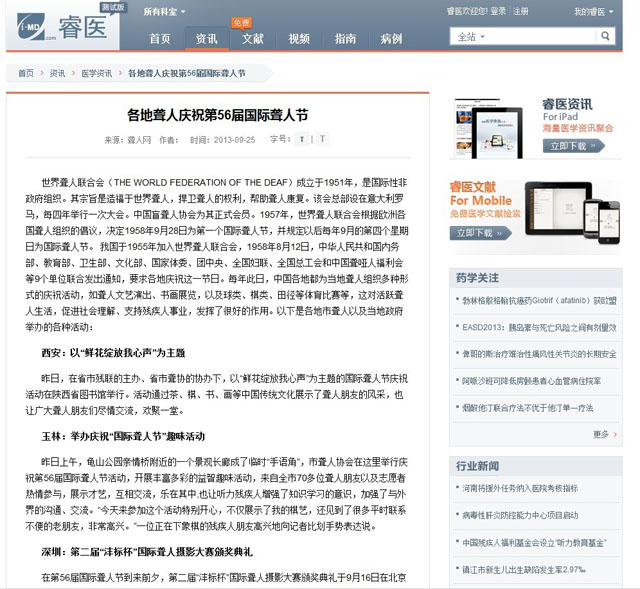
Task: Increase font size with the large T
Action: [322, 139]
